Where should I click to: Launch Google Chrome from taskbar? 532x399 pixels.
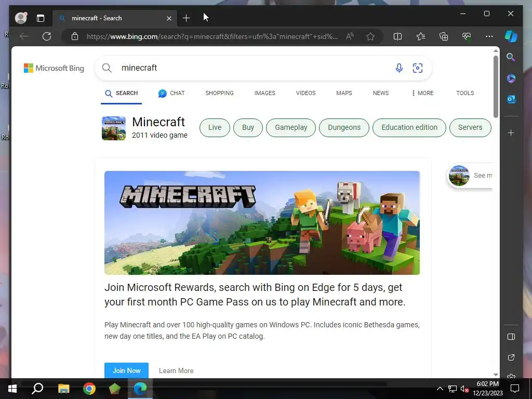(89, 389)
